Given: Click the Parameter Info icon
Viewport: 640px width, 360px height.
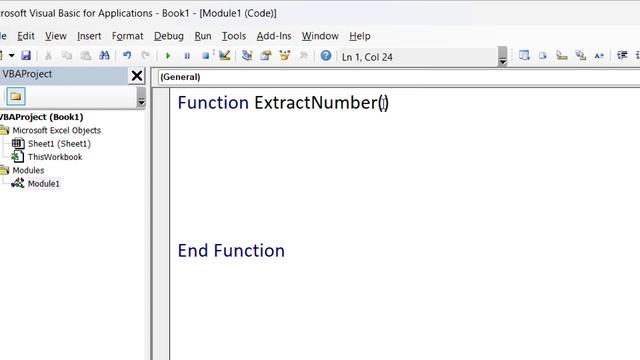Looking at the screenshot, I should 580,56.
